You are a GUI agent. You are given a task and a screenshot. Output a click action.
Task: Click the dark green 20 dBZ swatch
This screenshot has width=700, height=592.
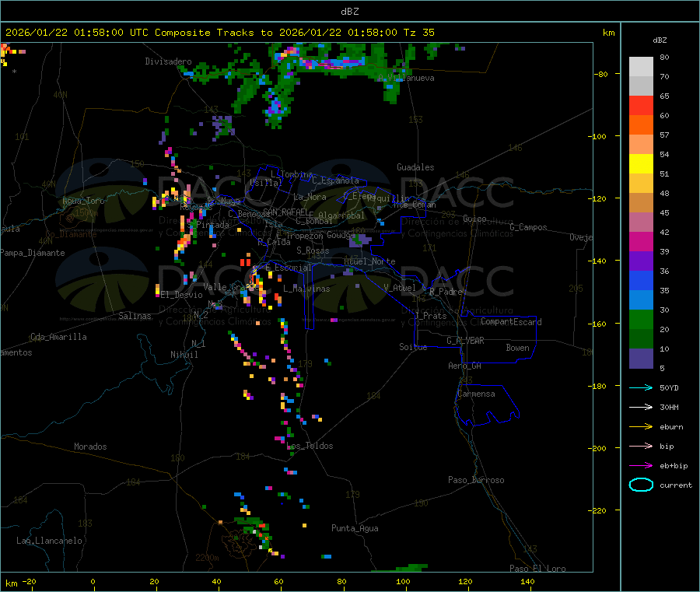click(641, 339)
